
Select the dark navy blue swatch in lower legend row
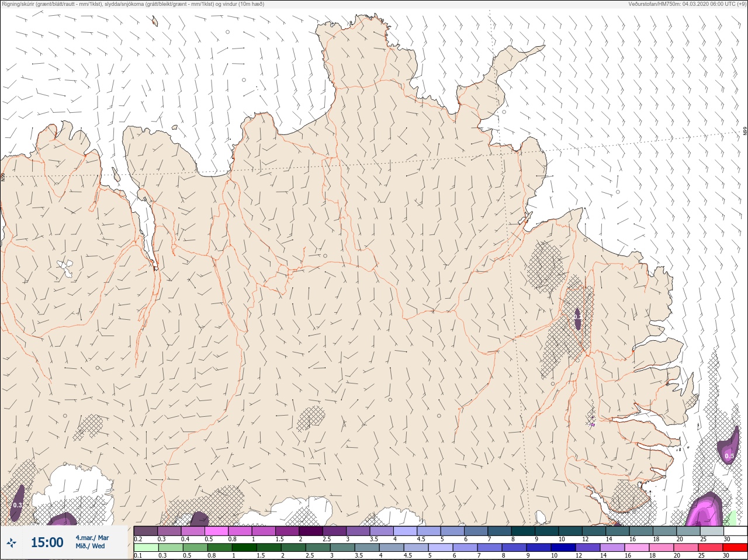[x=565, y=548]
